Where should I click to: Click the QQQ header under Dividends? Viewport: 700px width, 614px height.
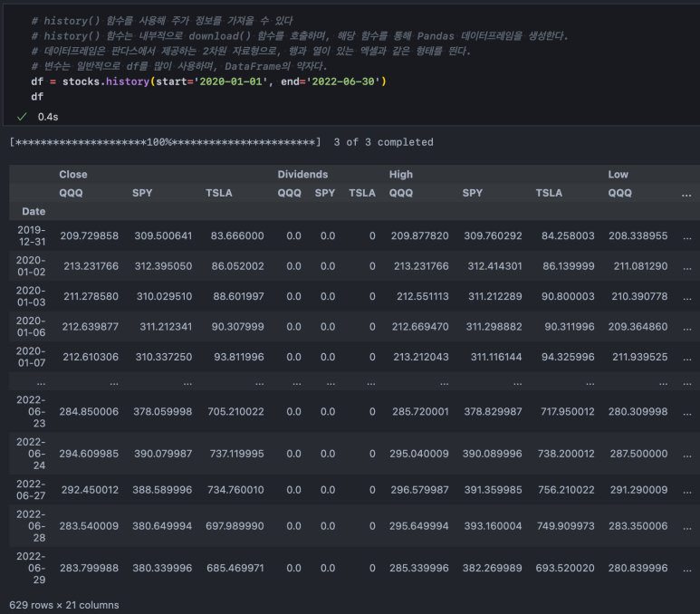click(289, 193)
